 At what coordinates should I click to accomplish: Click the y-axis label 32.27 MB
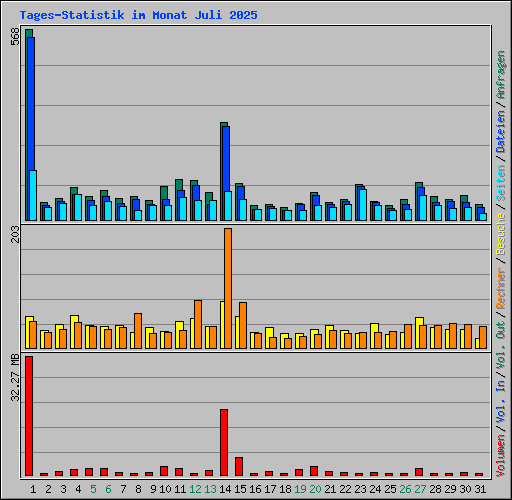pyautogui.click(x=15, y=378)
